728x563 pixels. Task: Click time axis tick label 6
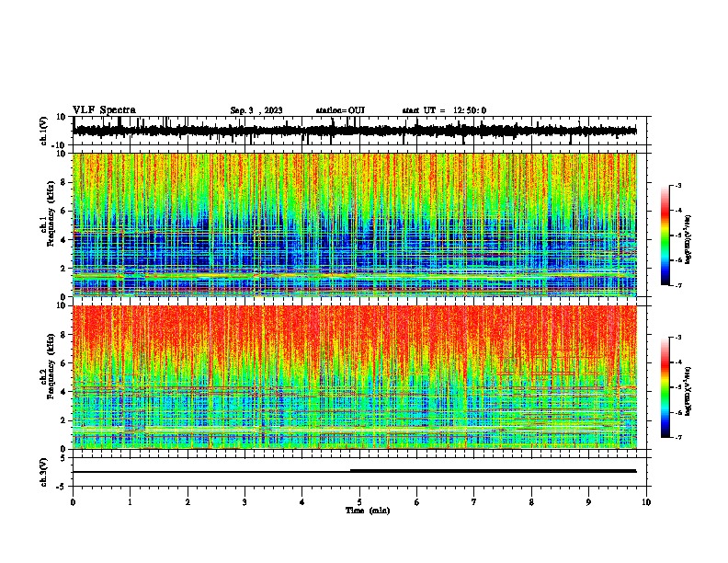pos(417,502)
